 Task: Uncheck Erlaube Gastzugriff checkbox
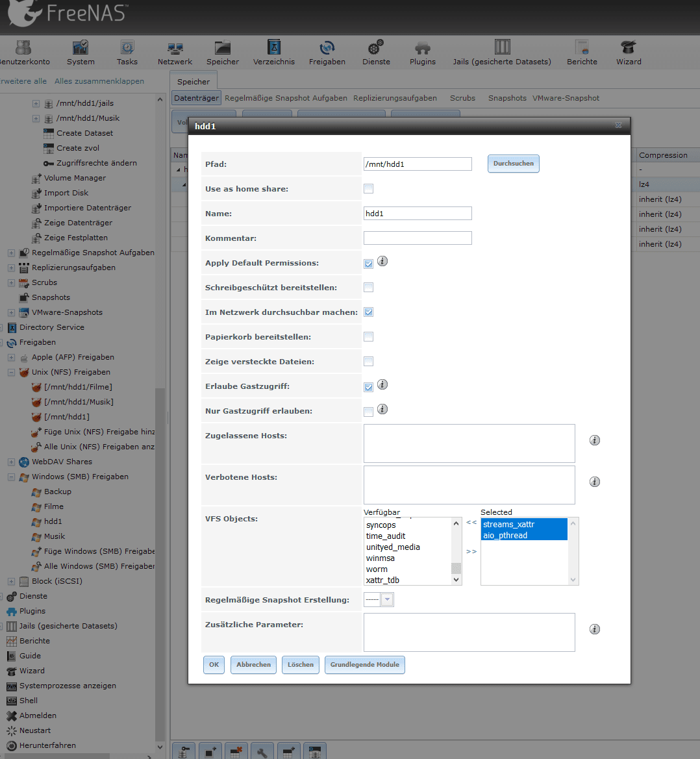tap(368, 387)
